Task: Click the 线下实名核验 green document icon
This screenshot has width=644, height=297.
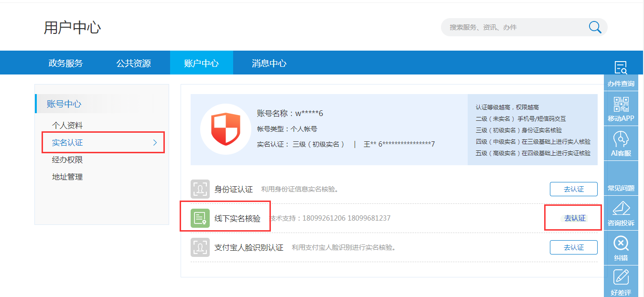Action: (201, 218)
